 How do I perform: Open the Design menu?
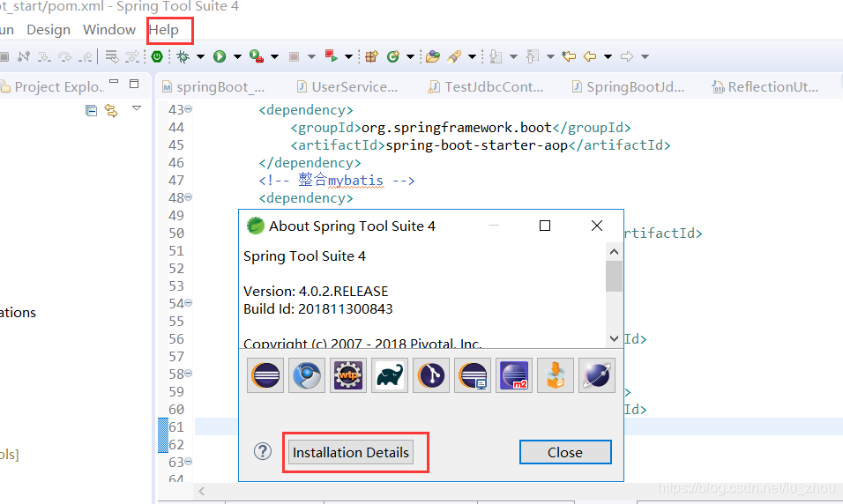pyautogui.click(x=48, y=30)
